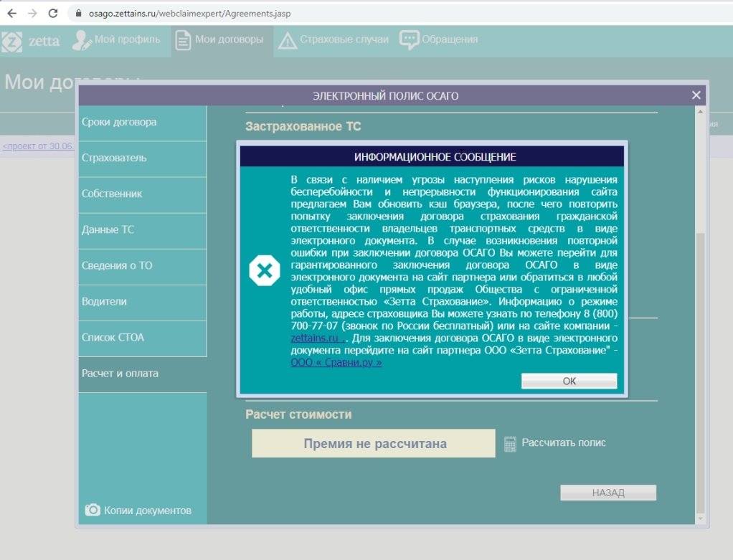
Task: Open Мой профиль section
Action: click(116, 39)
